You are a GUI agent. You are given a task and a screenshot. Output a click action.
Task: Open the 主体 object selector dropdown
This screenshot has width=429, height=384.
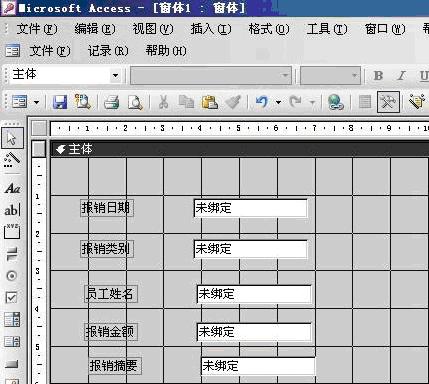click(x=116, y=75)
